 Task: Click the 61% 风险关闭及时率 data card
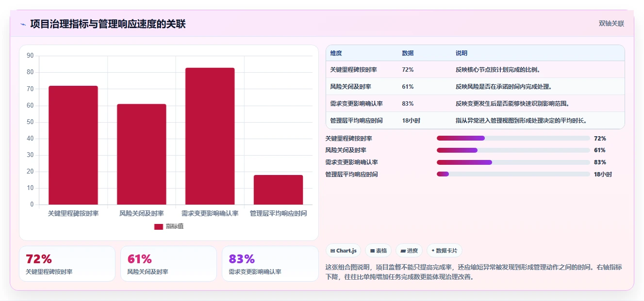click(x=168, y=264)
